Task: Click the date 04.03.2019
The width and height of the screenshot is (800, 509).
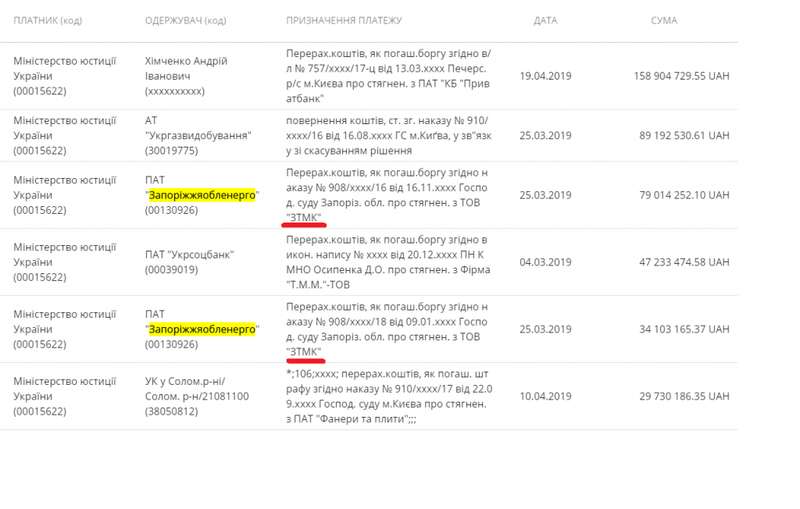Action: 545,262
